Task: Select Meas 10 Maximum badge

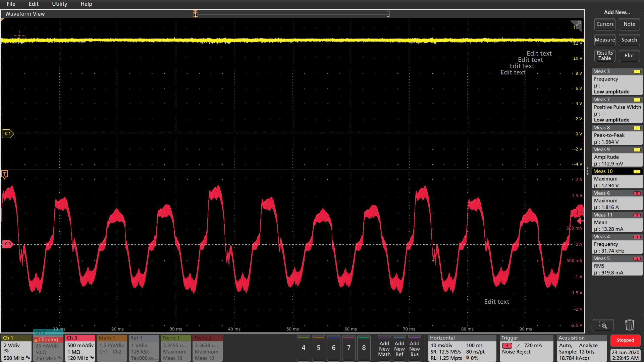Action: coord(617,179)
